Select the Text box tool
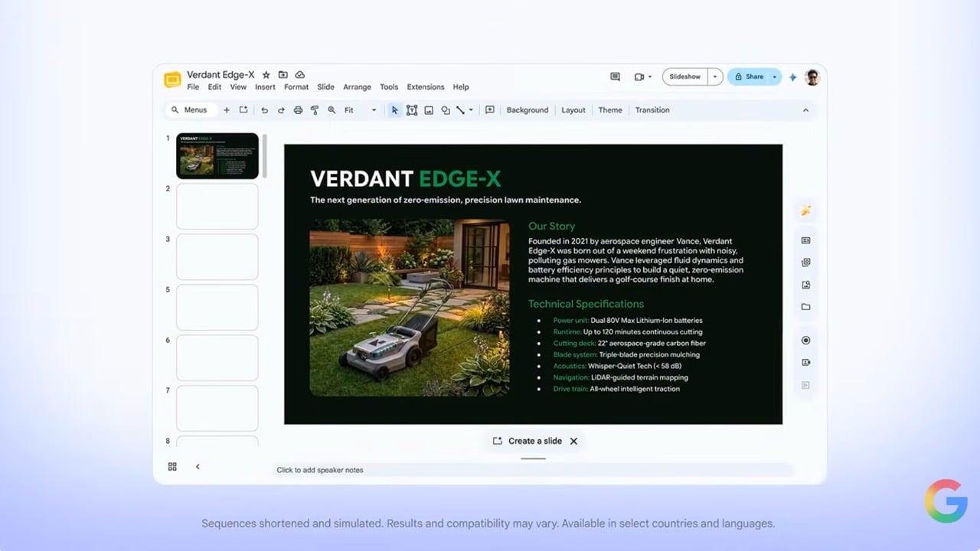This screenshot has height=551, width=980. click(412, 110)
